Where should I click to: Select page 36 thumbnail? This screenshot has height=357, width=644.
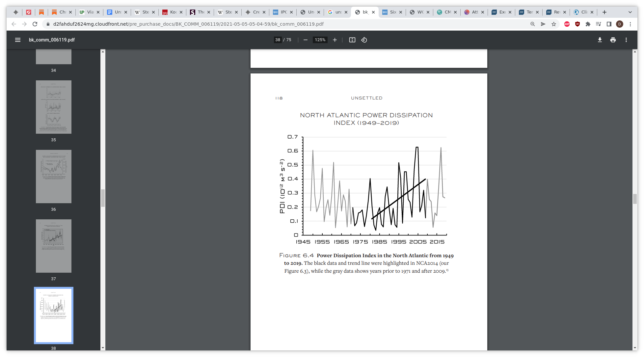[x=54, y=177]
